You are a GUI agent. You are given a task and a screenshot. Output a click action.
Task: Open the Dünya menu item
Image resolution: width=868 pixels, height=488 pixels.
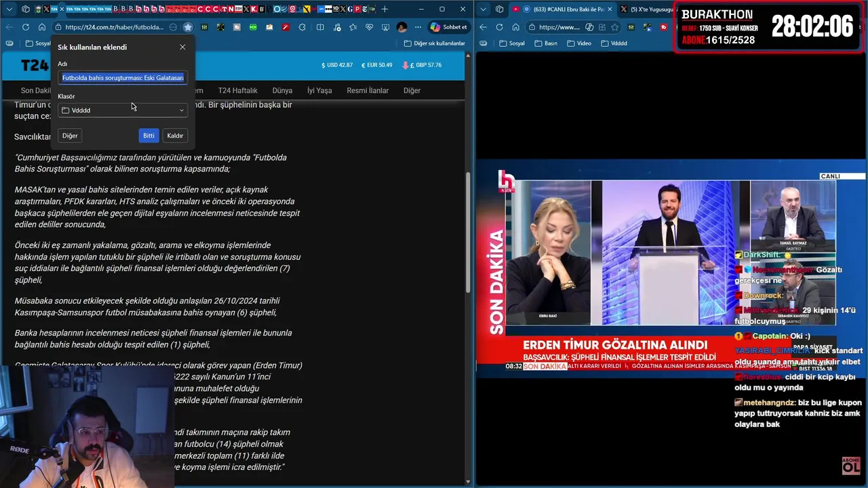[282, 90]
